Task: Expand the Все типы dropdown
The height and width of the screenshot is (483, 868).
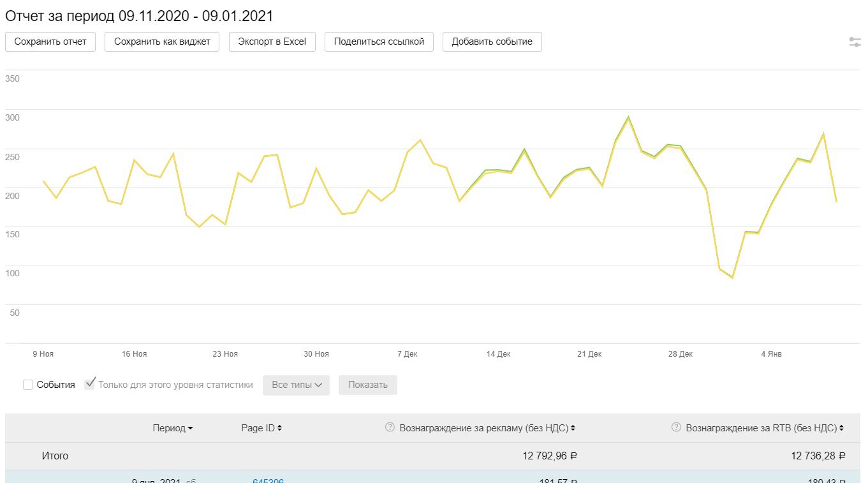Action: tap(296, 385)
